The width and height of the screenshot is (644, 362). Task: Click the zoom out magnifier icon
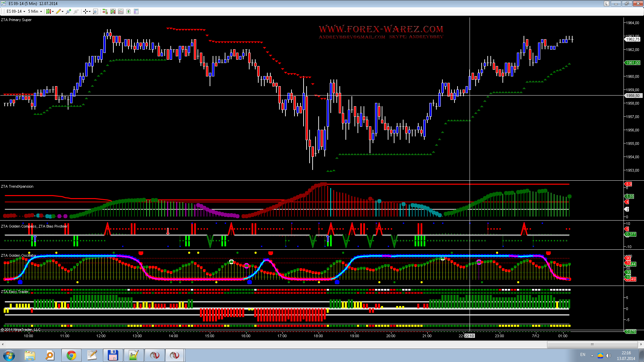pyautogui.click(x=76, y=11)
